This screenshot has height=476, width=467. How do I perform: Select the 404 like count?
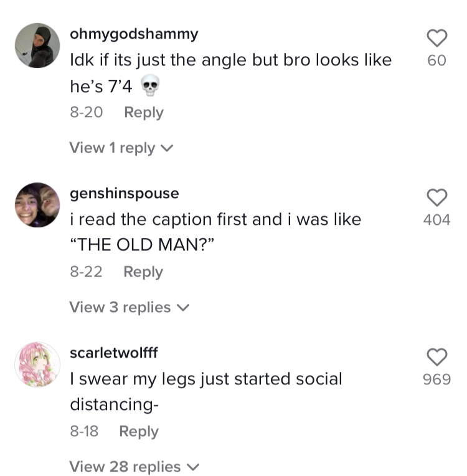point(437,220)
